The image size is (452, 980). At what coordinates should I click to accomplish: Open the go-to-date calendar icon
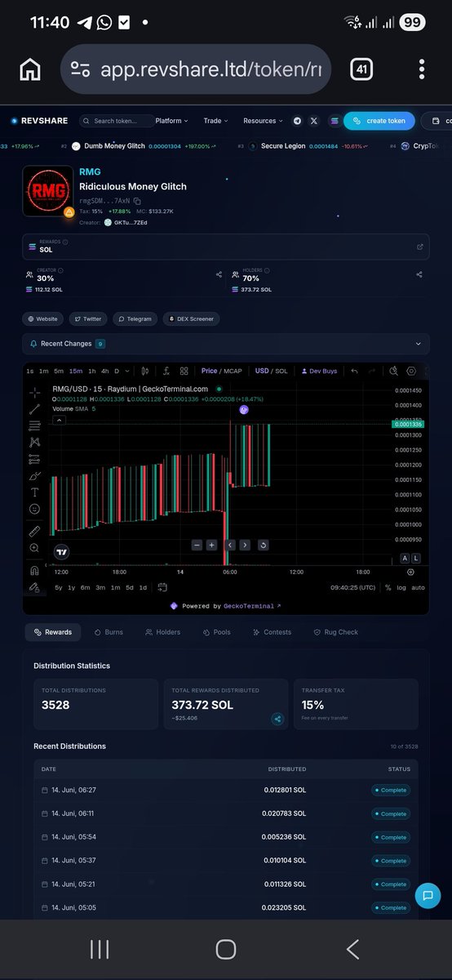[x=162, y=587]
